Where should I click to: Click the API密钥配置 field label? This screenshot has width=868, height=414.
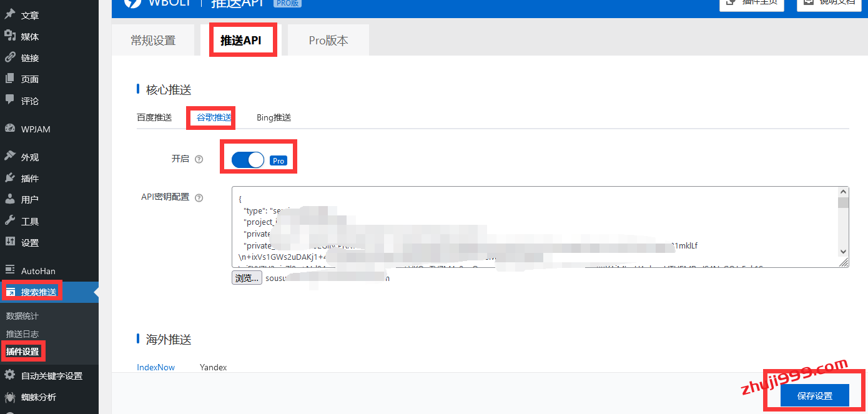click(165, 197)
